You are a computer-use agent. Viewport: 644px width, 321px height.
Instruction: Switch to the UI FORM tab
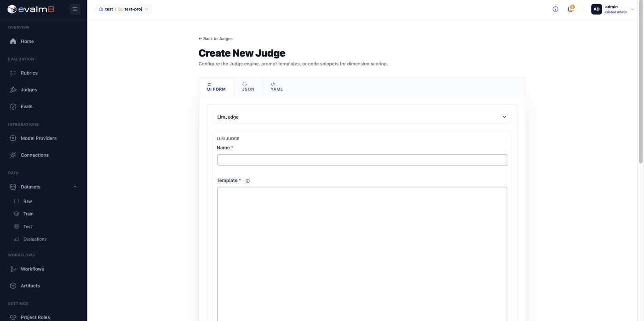point(216,87)
